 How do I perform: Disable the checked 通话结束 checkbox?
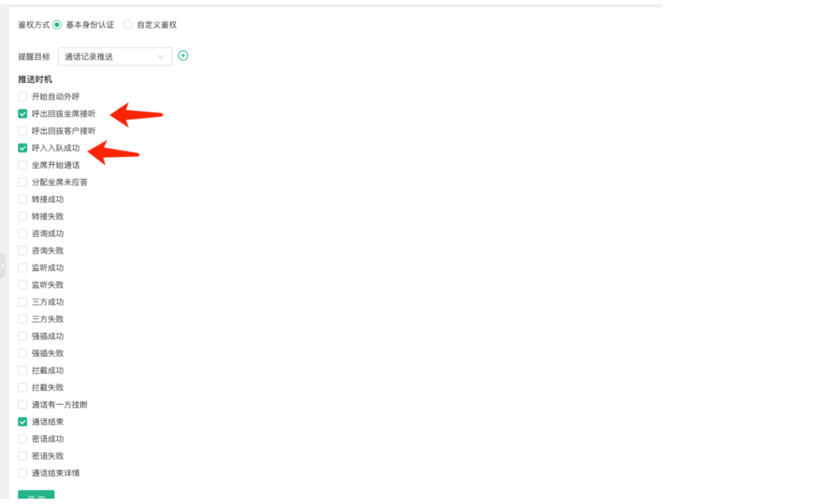[x=22, y=422]
